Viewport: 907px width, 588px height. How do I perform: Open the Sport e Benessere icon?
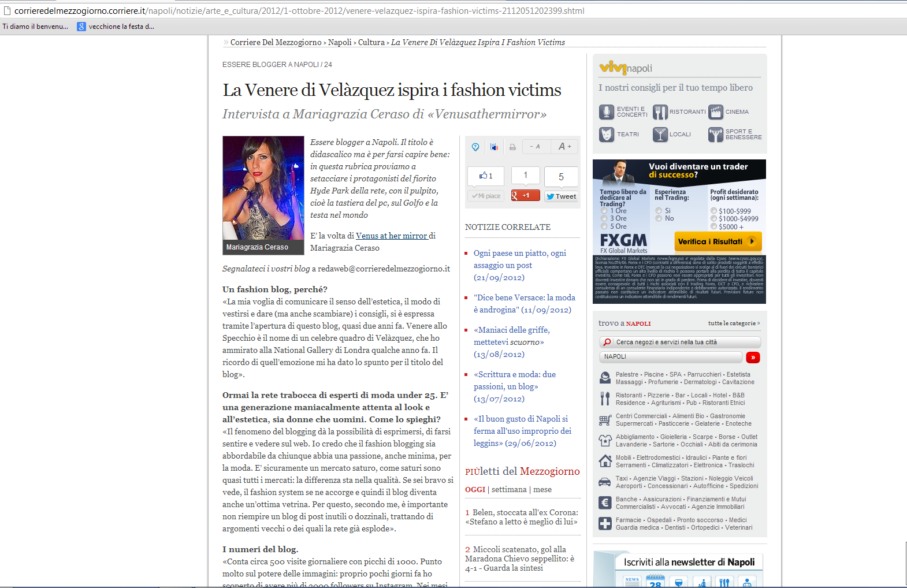pos(716,135)
